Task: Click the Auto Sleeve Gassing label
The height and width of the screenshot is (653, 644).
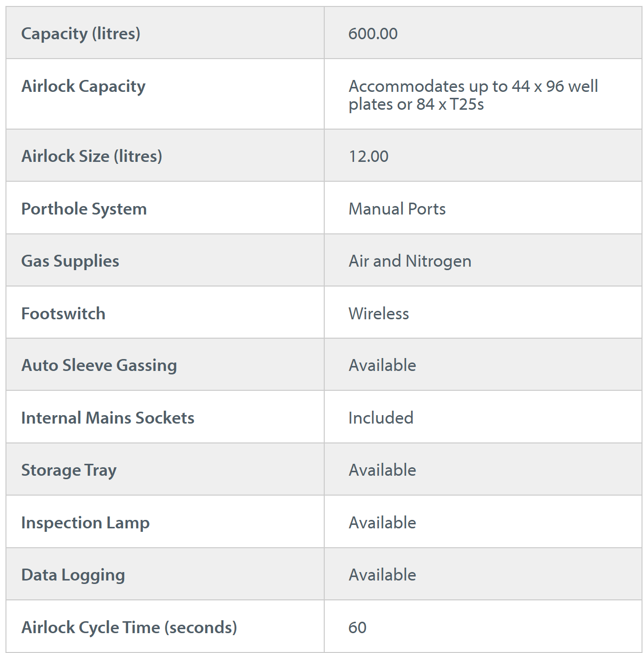Action: coord(99,365)
